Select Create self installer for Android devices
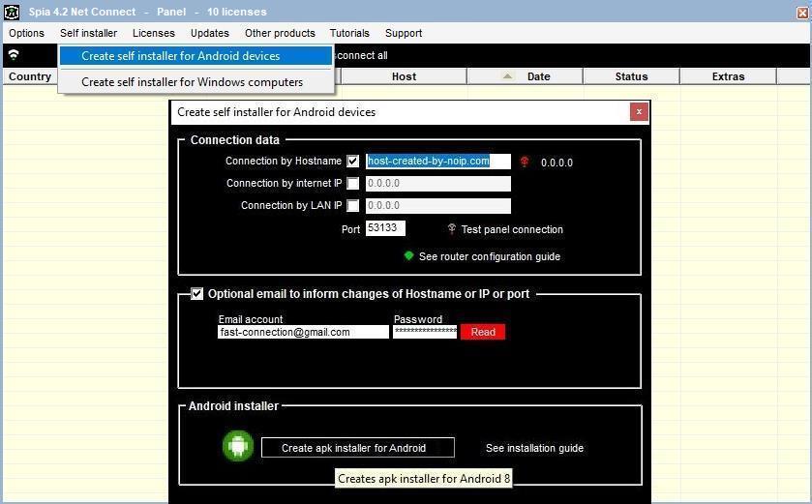Image resolution: width=812 pixels, height=504 pixels. (x=195, y=56)
